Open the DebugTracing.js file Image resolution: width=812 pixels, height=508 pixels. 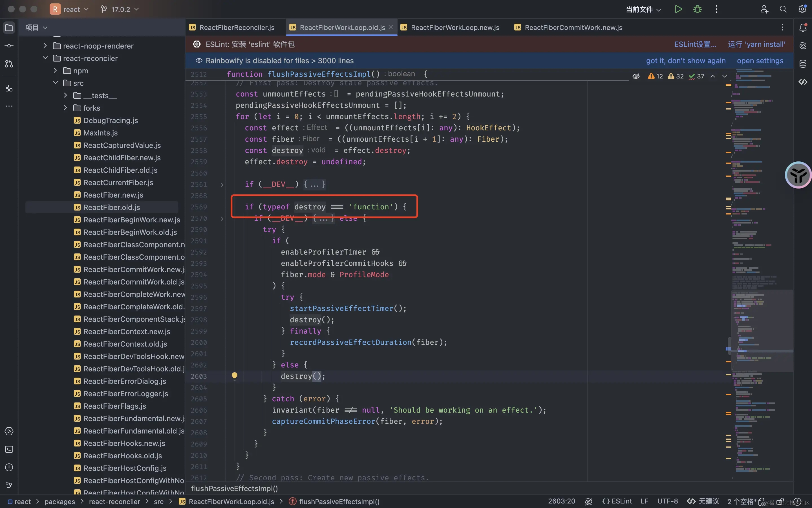click(111, 120)
